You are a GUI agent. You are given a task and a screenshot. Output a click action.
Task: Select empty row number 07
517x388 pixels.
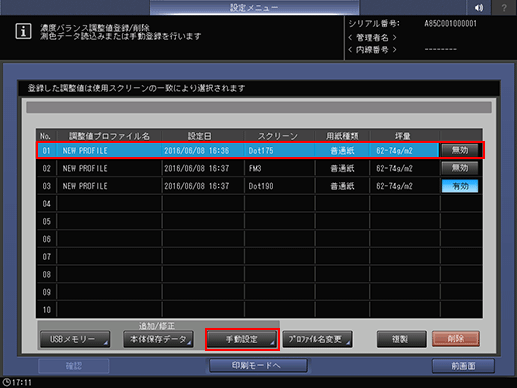pos(259,257)
